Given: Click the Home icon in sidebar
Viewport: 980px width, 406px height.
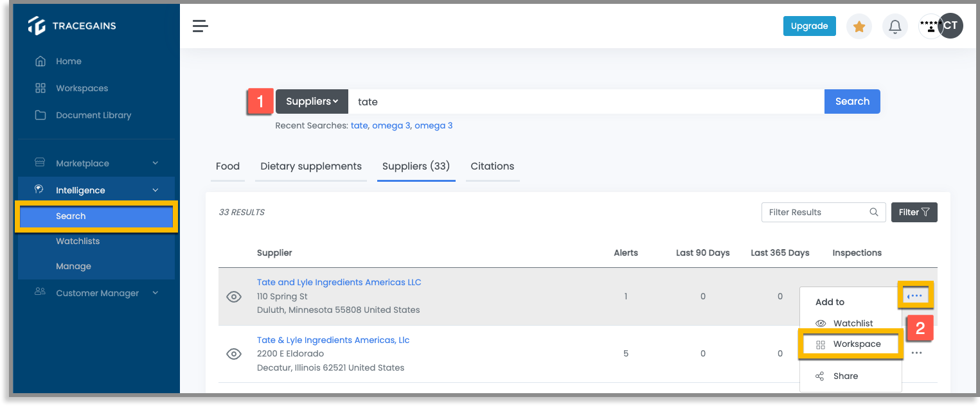Looking at the screenshot, I should [40, 62].
